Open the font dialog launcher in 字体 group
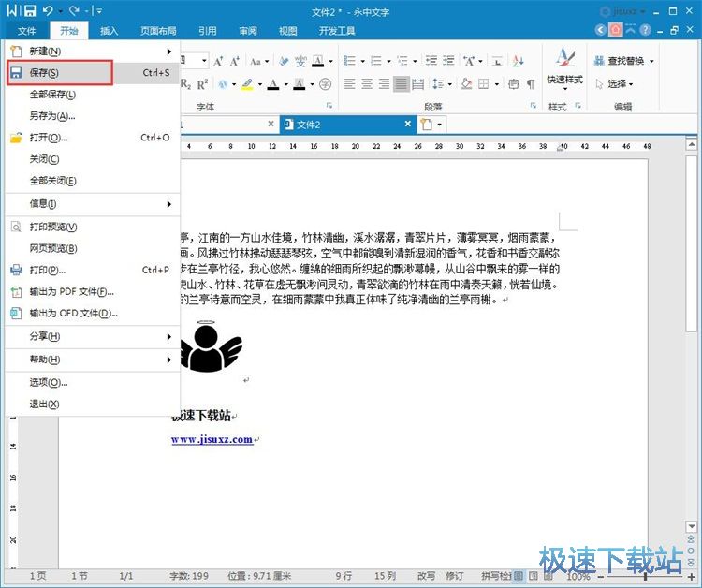 pyautogui.click(x=329, y=106)
